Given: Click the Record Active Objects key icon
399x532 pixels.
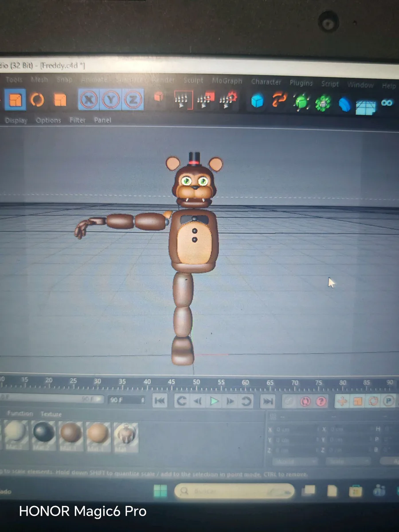Looking at the screenshot, I should [289, 401].
